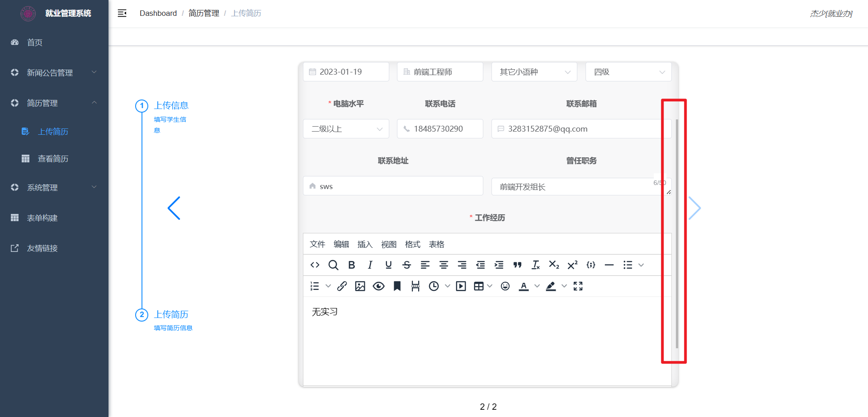The width and height of the screenshot is (868, 417).
Task: Open the 电脑水平 dropdown showing 二级以上
Action: click(346, 129)
